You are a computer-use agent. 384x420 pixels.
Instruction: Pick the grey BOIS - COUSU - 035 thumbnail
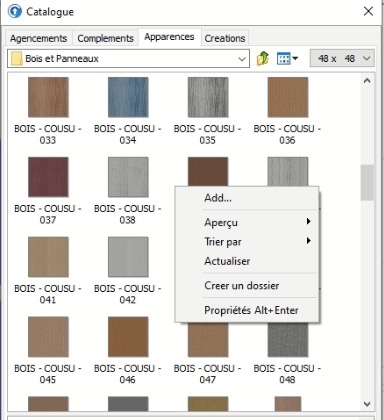tap(208, 97)
